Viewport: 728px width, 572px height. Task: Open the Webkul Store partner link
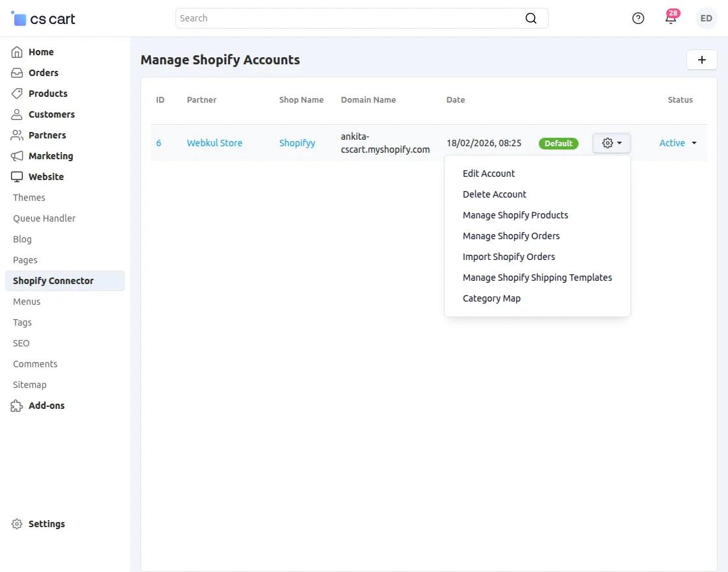point(214,143)
